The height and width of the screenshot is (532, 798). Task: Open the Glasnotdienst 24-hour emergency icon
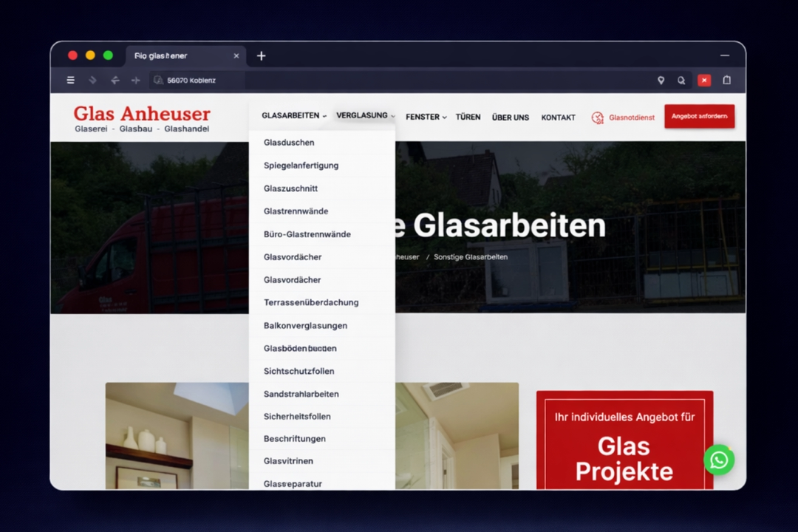(x=597, y=117)
